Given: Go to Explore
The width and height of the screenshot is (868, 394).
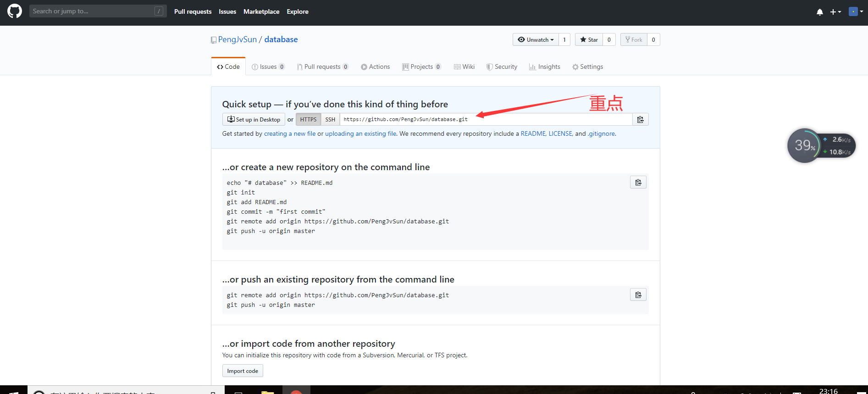Looking at the screenshot, I should click(298, 11).
